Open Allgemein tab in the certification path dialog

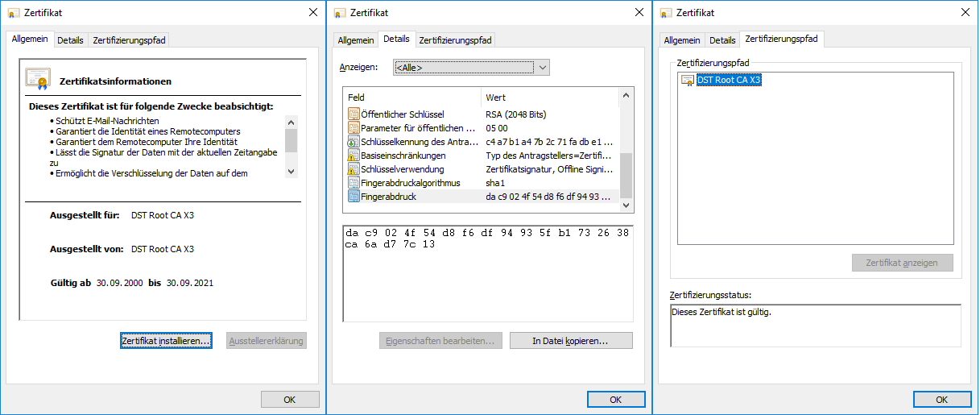(681, 40)
